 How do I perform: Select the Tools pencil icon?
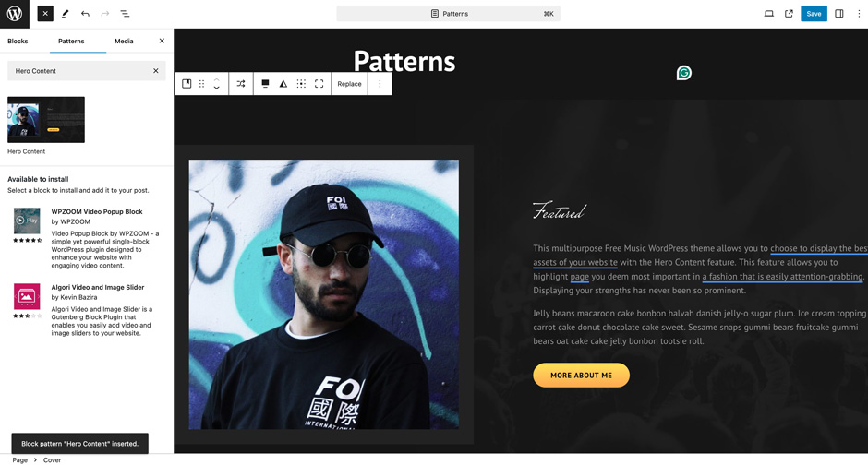click(66, 14)
